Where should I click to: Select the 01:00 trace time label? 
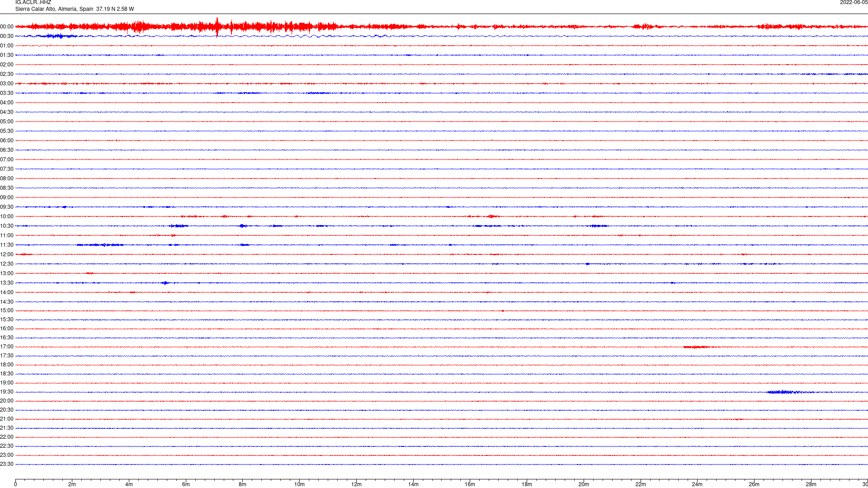[7, 46]
